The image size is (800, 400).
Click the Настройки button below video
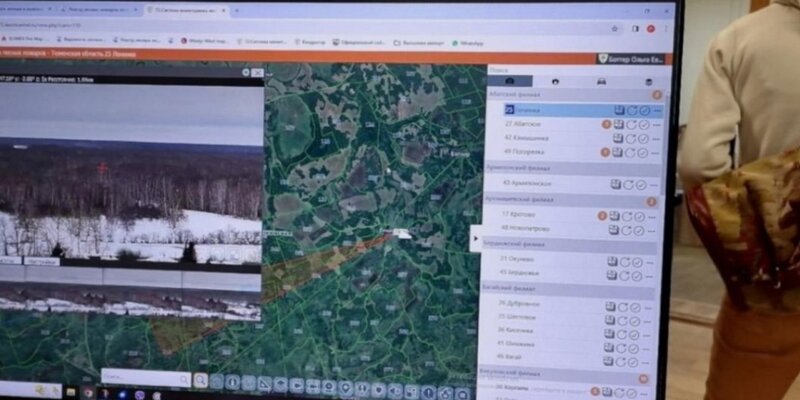coord(41,261)
